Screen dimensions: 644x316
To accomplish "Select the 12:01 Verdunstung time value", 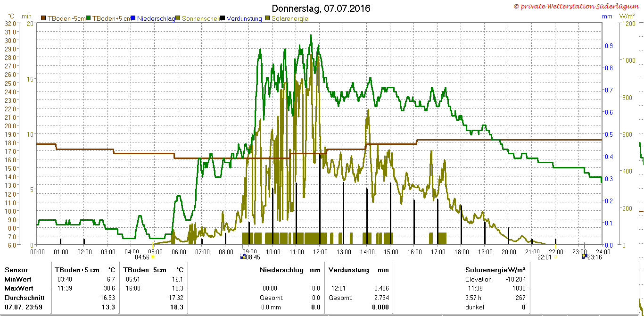I will pos(339,288).
